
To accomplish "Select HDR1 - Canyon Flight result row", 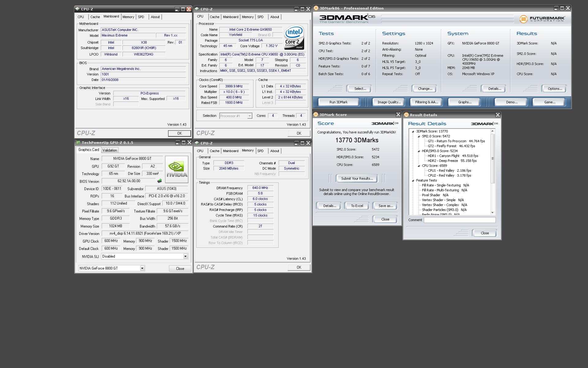I will tap(453, 156).
